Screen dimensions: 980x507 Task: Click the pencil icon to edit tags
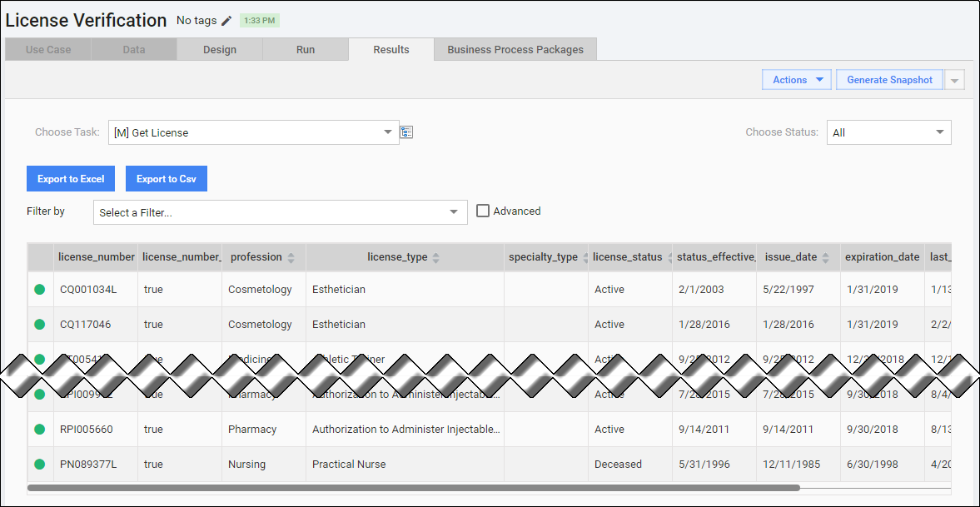[226, 21]
